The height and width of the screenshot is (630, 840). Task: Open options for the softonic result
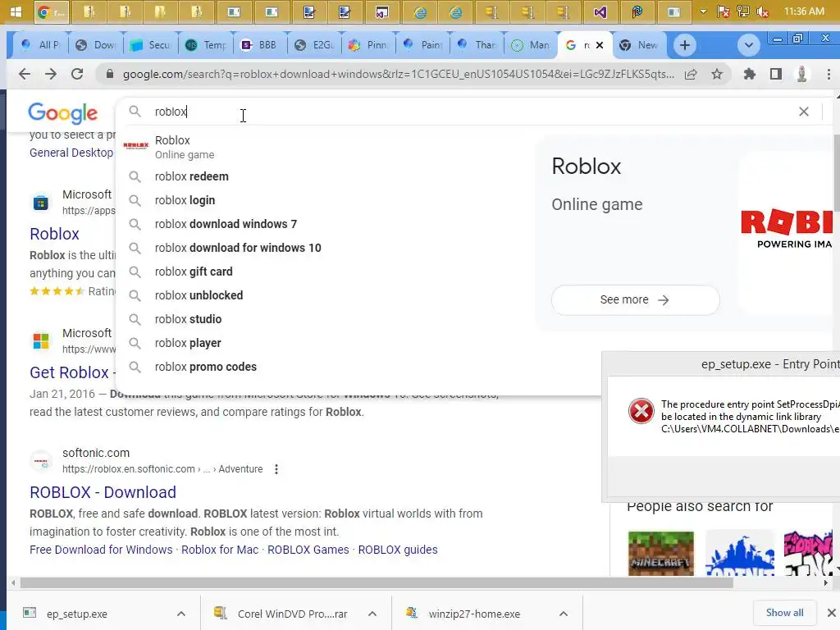276,469
